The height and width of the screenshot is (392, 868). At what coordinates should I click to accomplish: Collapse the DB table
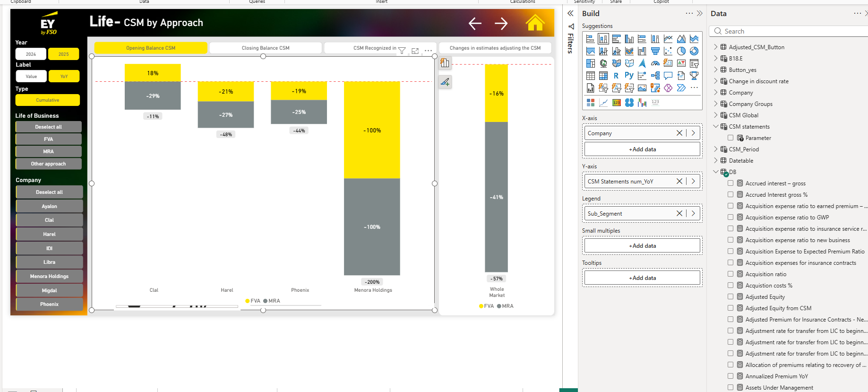click(x=715, y=172)
